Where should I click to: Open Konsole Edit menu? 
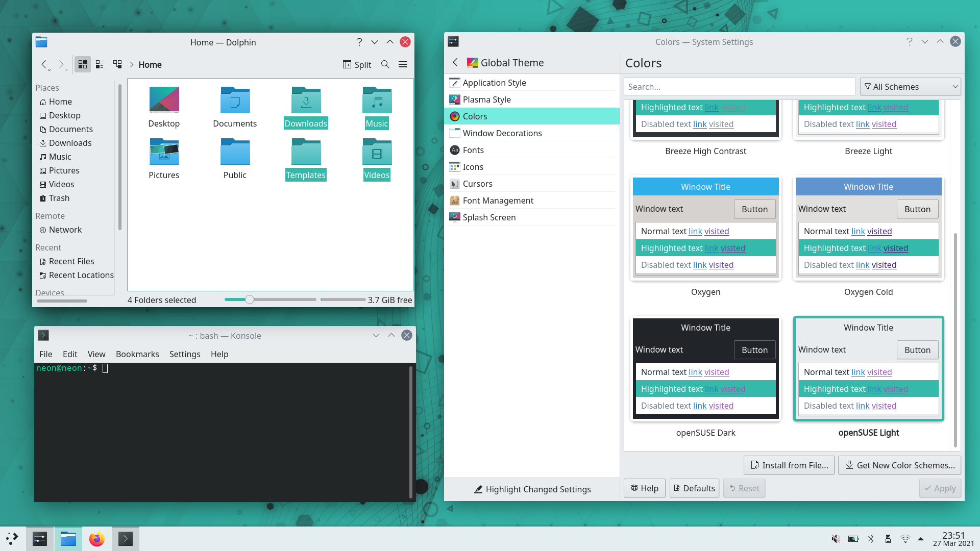70,354
